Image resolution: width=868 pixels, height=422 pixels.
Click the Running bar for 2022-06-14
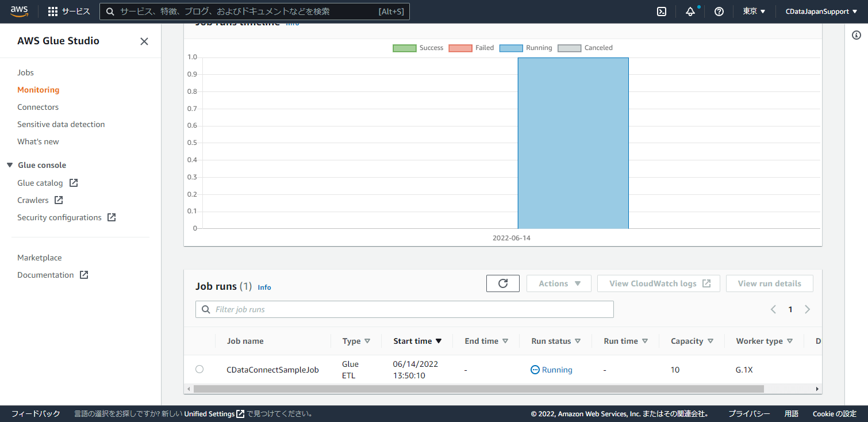(x=573, y=143)
